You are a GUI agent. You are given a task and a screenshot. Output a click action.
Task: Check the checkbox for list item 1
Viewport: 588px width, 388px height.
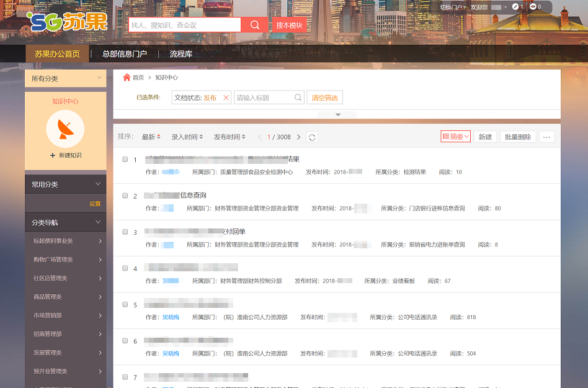[x=125, y=160]
